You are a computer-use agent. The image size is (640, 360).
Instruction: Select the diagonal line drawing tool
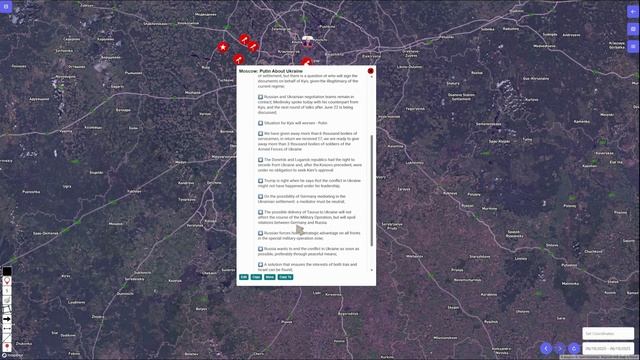pos(7,338)
